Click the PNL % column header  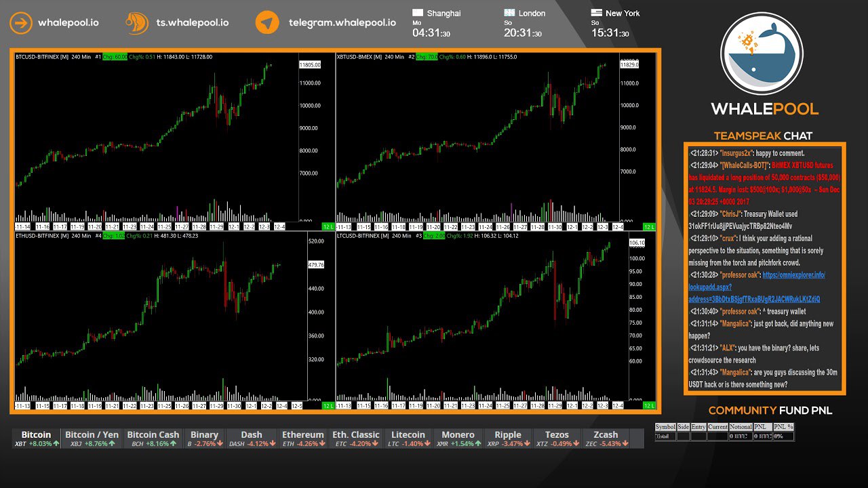pyautogui.click(x=783, y=427)
